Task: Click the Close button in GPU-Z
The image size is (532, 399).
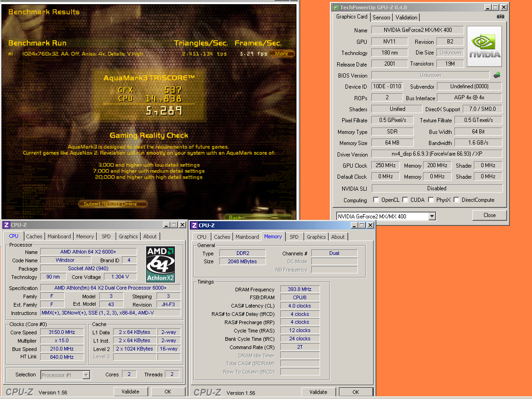Action: tap(489, 215)
